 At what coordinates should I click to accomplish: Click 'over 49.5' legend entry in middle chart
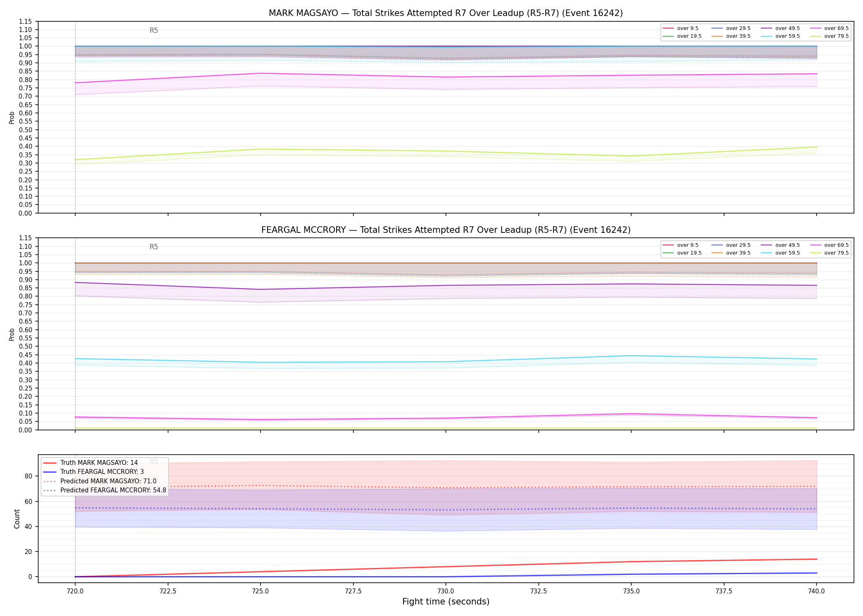coord(780,245)
